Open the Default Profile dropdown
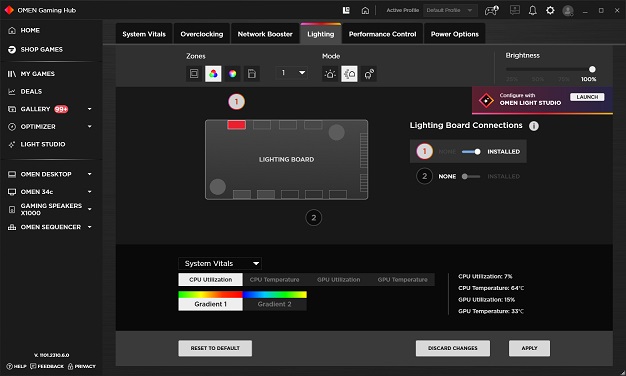Viewport: 626px width, 376px height. tap(450, 10)
